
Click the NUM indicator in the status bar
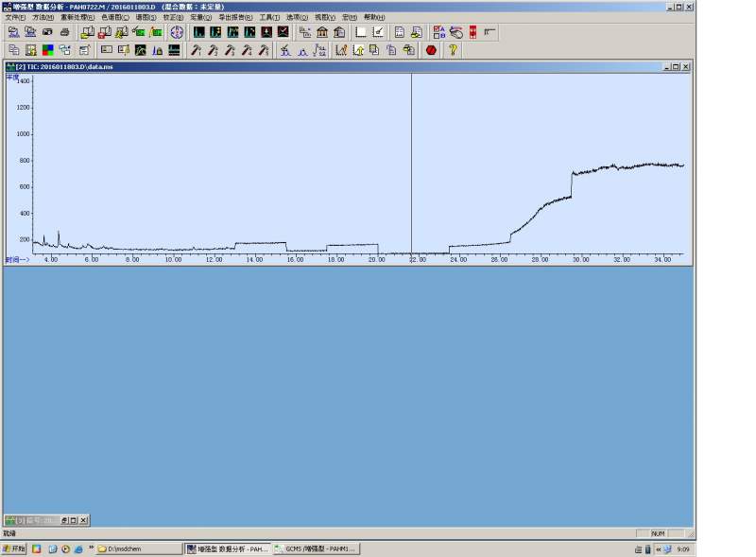658,533
